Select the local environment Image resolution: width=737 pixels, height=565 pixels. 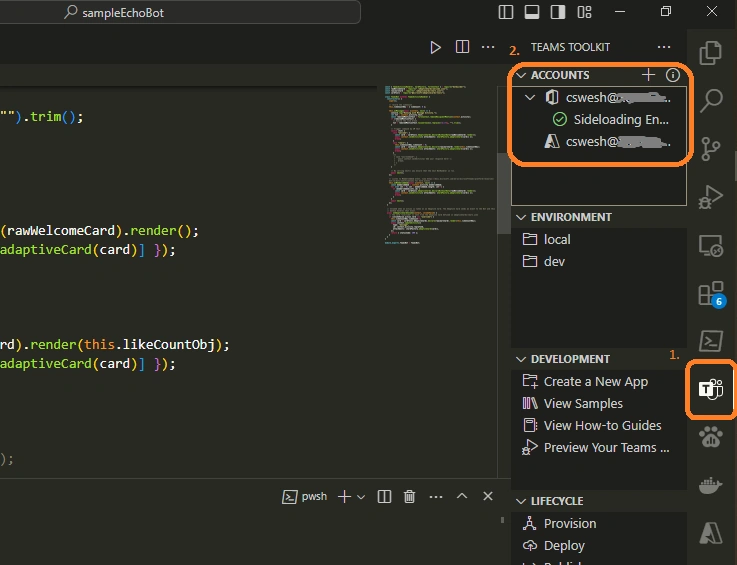coord(599,239)
